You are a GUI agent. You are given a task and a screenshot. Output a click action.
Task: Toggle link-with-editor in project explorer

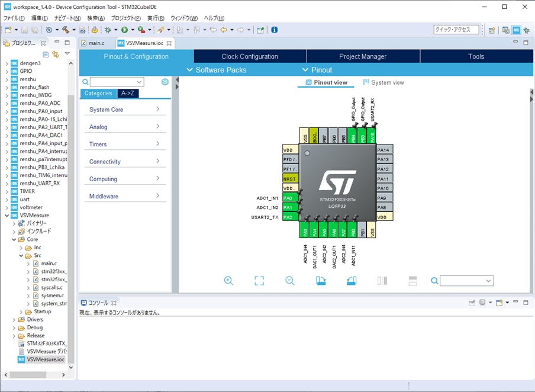tap(55, 54)
